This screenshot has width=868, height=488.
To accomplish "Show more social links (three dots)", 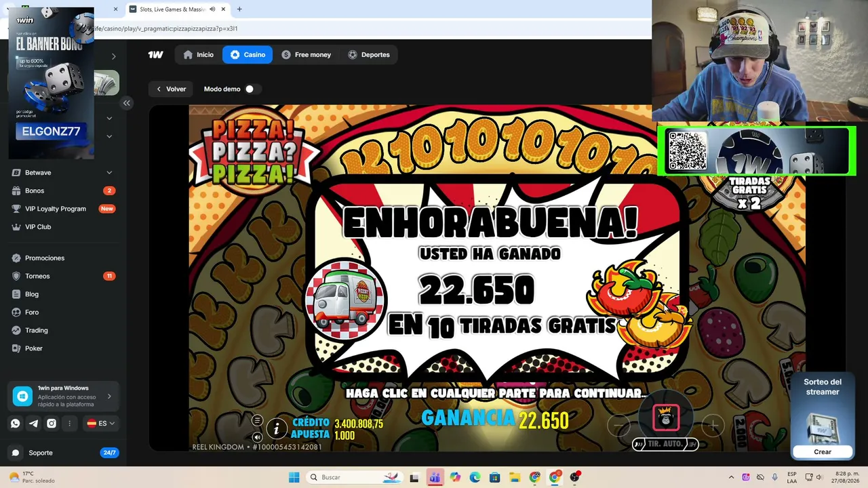I will 69,424.
